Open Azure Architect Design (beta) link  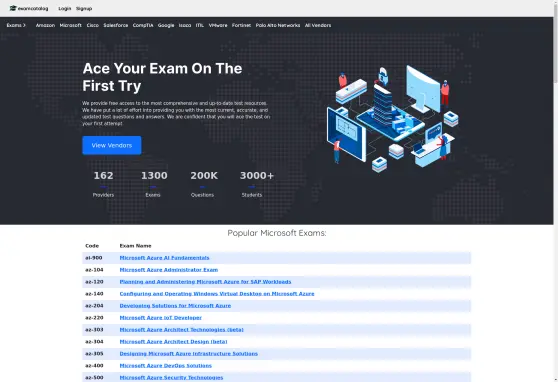click(173, 342)
